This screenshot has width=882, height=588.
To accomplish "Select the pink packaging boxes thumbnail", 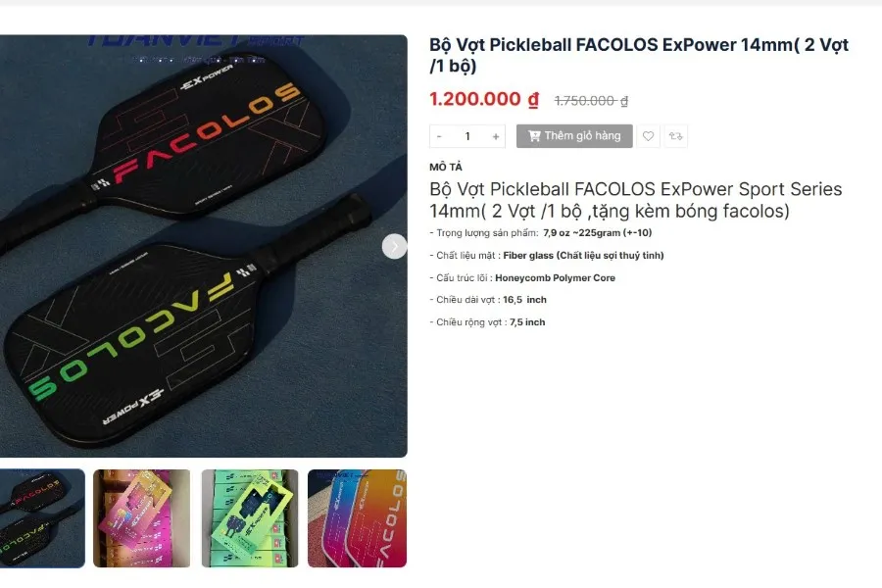I will [x=142, y=518].
